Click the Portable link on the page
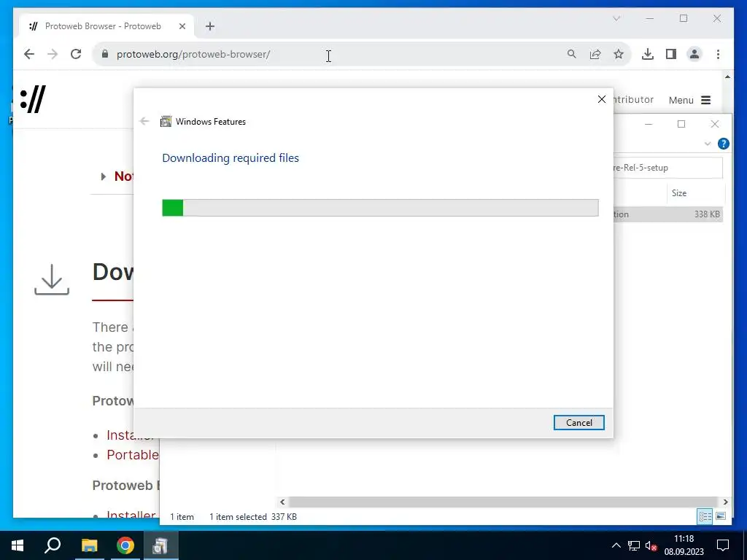Screen dimensions: 747x560 pos(133,455)
